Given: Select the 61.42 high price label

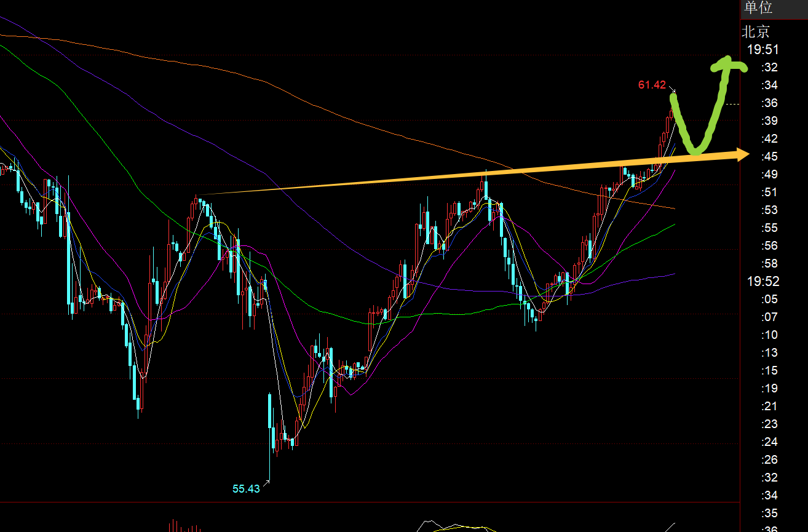Looking at the screenshot, I should click(x=652, y=85).
